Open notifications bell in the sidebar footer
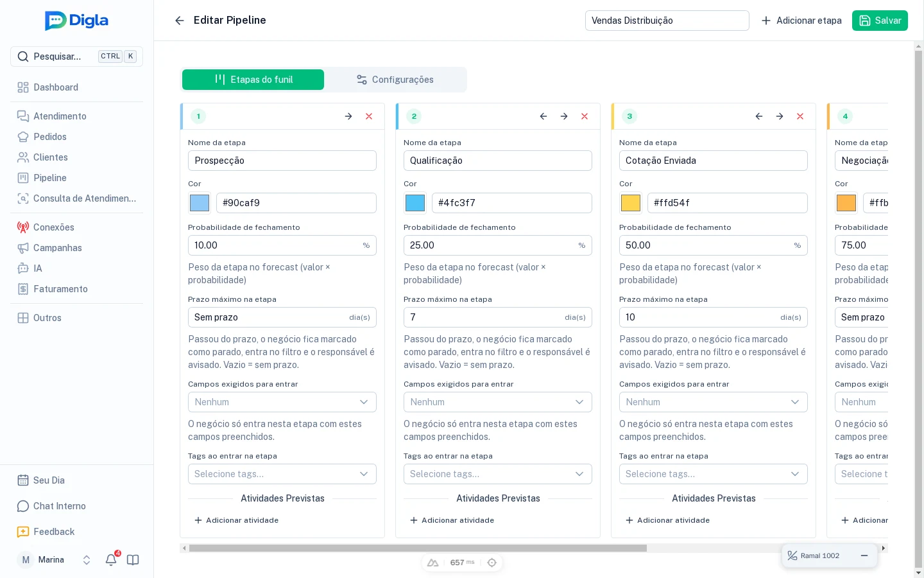 coord(111,559)
